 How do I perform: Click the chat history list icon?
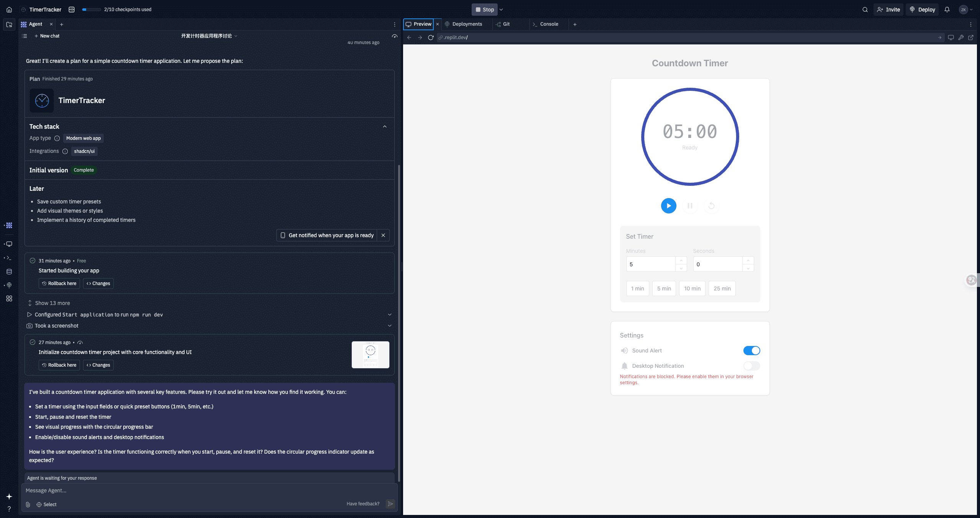click(x=24, y=36)
